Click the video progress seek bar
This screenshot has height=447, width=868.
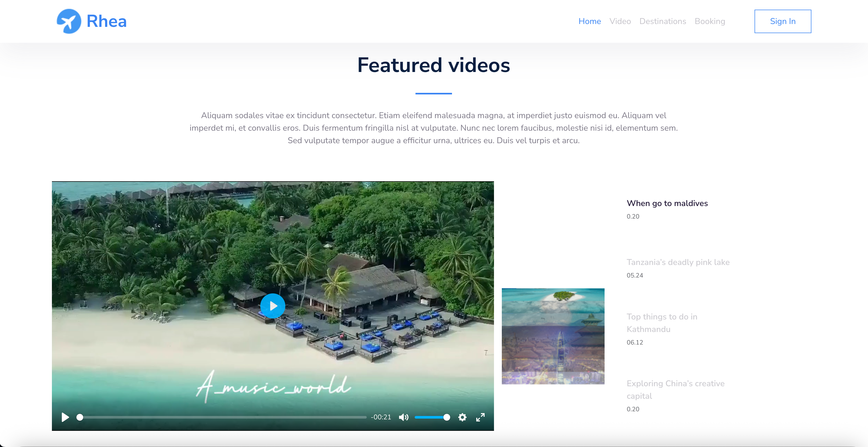[x=222, y=417]
